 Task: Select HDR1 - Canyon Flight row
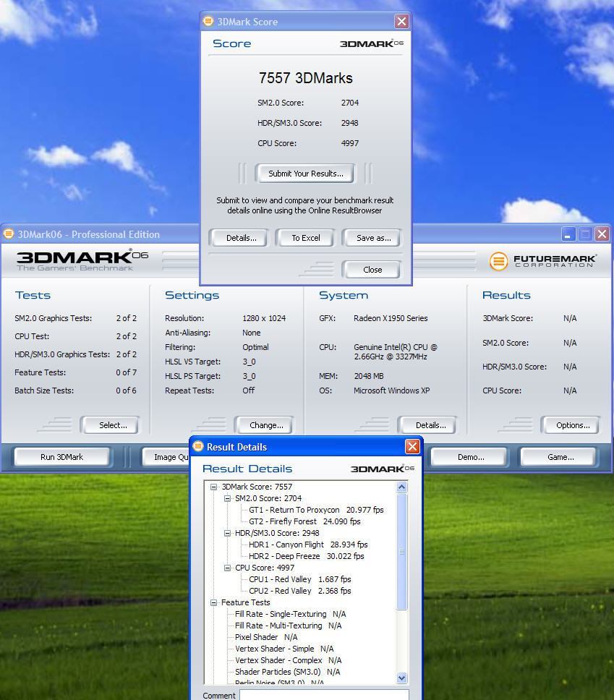pyautogui.click(x=308, y=545)
